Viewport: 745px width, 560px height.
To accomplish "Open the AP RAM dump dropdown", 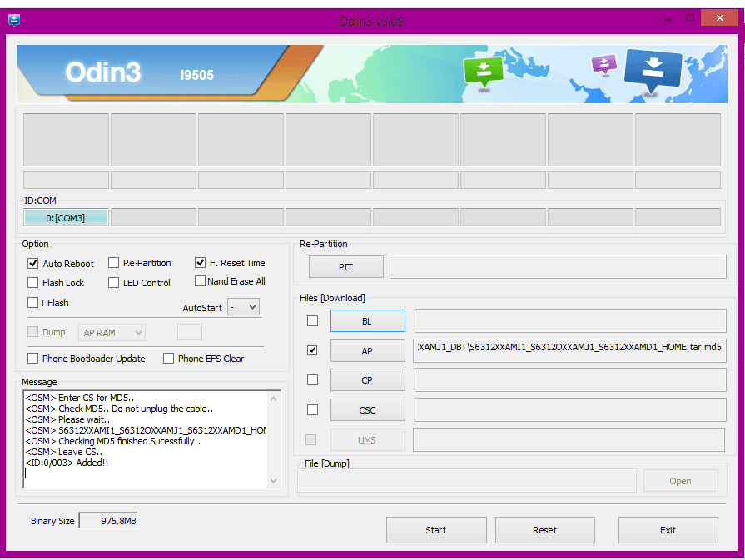I will pyautogui.click(x=112, y=333).
